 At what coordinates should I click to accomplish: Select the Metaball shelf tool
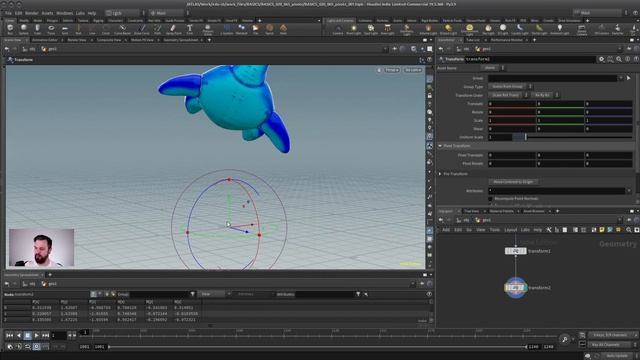click(242, 29)
